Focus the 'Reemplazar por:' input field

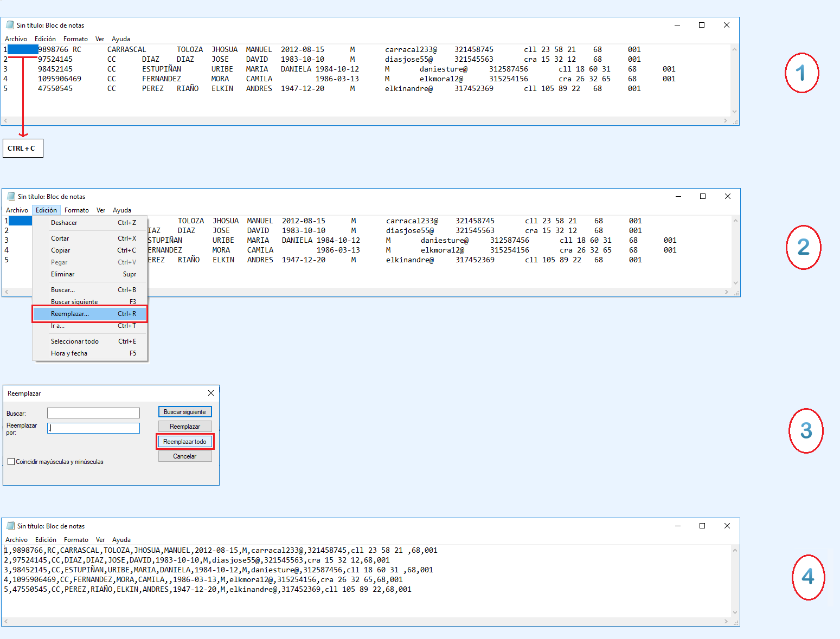pyautogui.click(x=93, y=428)
